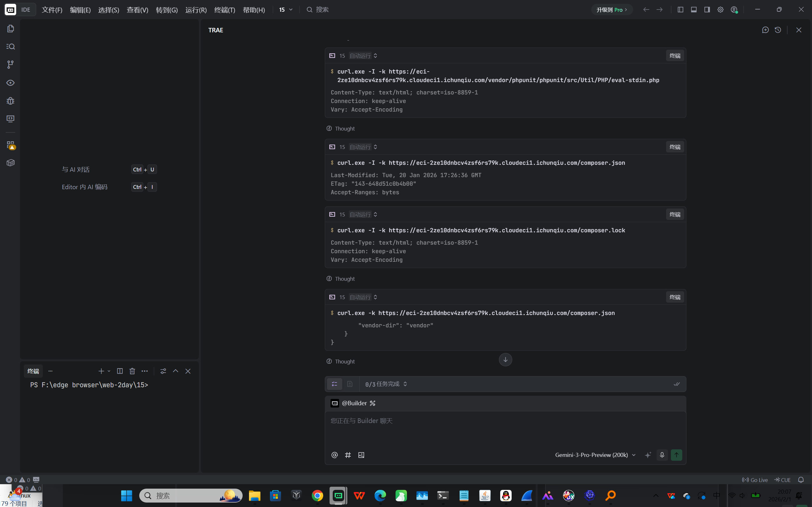Open the Extensions icon with warning badge
The width and height of the screenshot is (812, 507).
(x=10, y=145)
